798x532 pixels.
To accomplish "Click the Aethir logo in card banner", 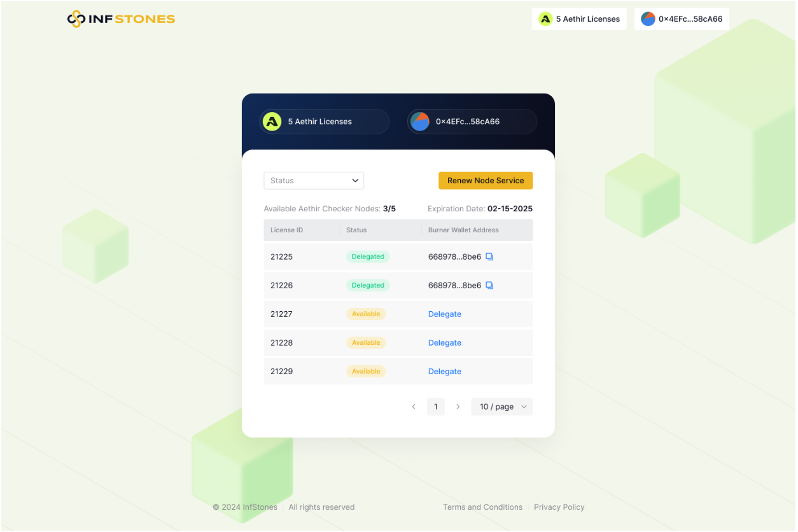I will 272,122.
